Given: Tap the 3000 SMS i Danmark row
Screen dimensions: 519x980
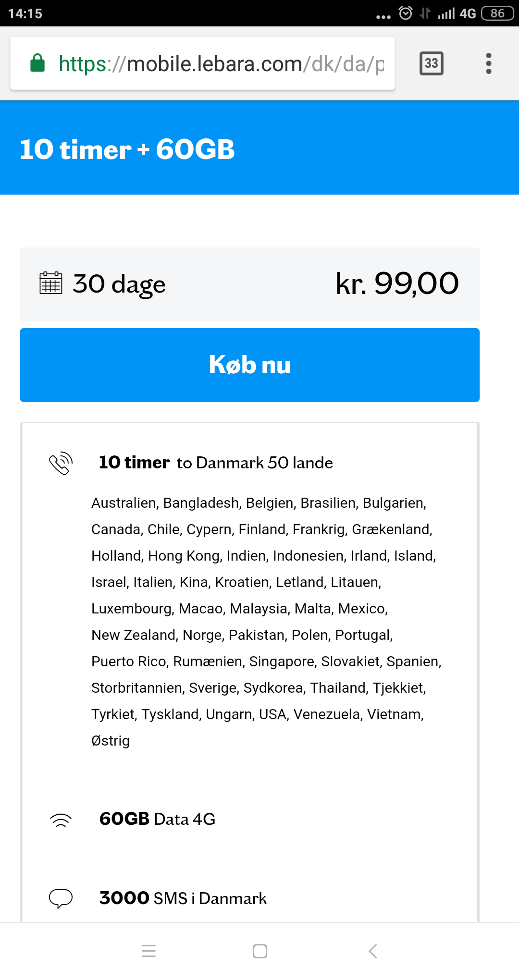Looking at the screenshot, I should click(183, 898).
